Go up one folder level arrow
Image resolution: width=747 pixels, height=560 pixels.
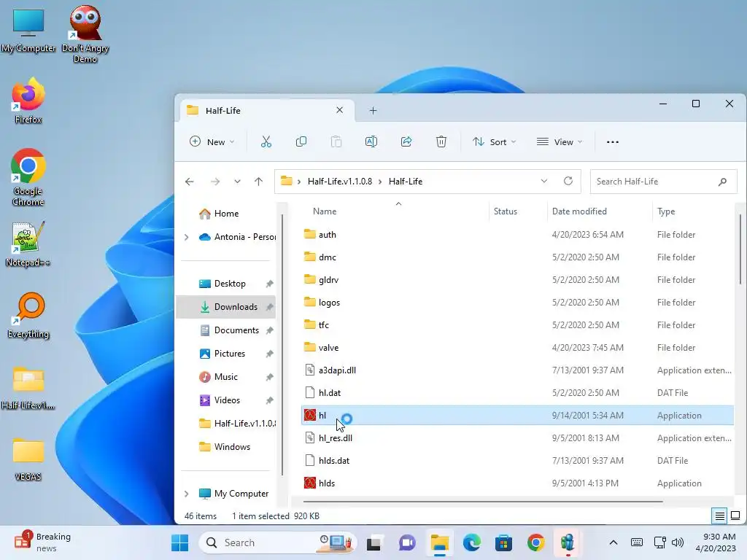pyautogui.click(x=259, y=182)
